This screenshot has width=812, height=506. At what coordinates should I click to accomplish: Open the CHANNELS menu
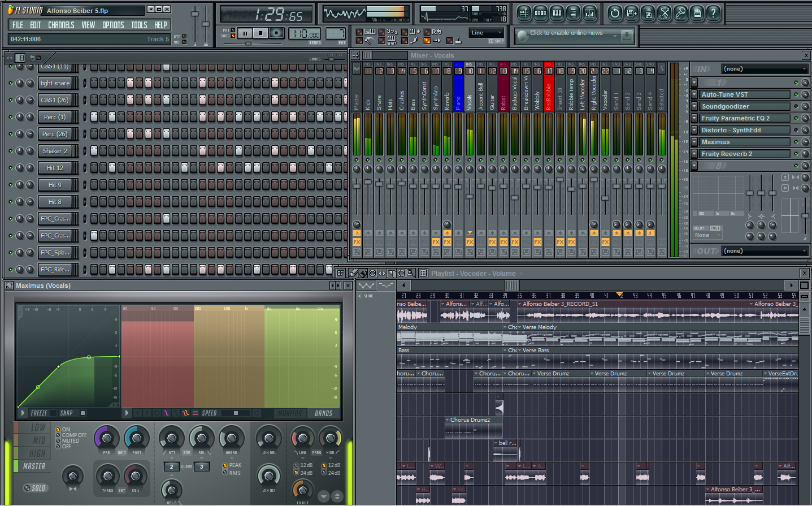tap(61, 25)
